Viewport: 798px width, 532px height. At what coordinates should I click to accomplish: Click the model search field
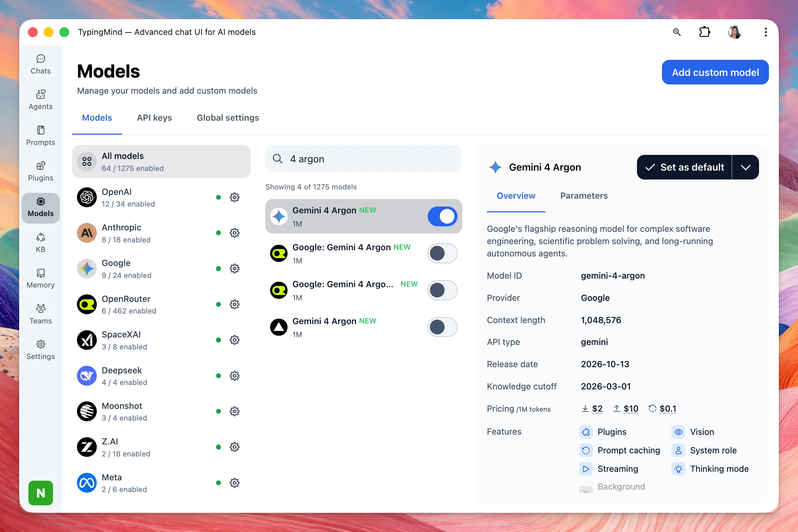click(x=364, y=159)
